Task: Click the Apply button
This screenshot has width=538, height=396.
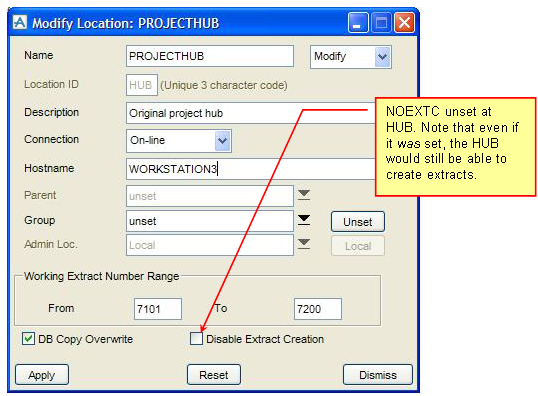Action: pos(42,375)
